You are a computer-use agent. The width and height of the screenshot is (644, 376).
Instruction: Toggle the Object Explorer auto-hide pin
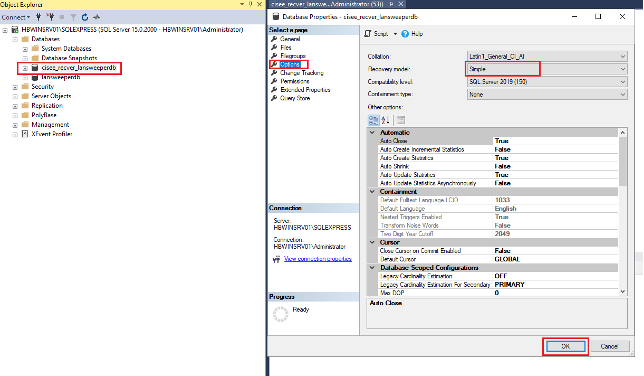tap(251, 4)
